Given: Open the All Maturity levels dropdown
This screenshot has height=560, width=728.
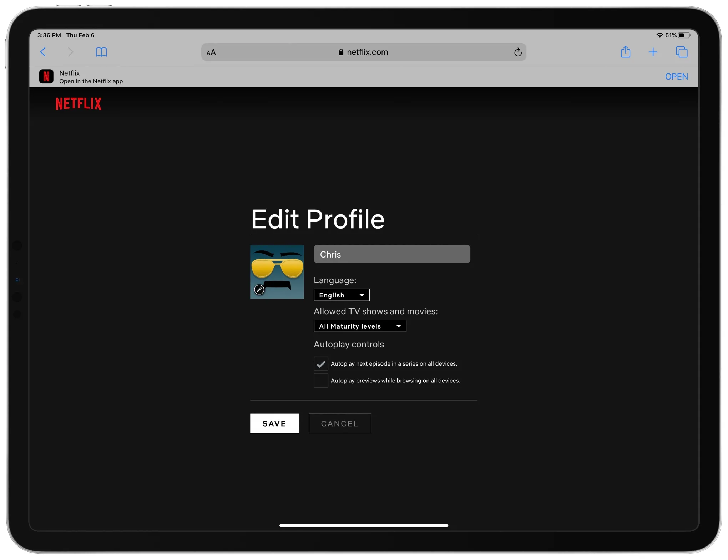Looking at the screenshot, I should [360, 326].
